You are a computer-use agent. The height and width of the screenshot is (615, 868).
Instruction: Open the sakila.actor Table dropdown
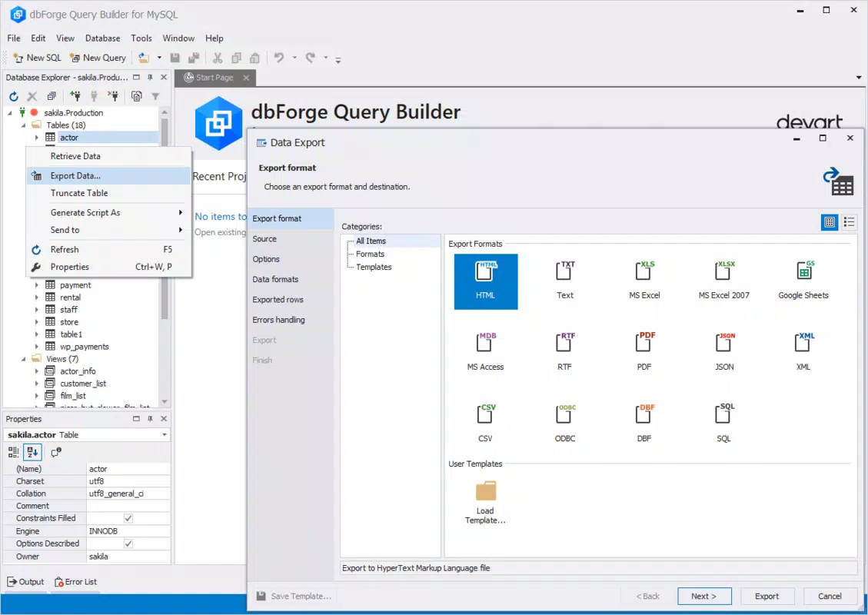[165, 435]
